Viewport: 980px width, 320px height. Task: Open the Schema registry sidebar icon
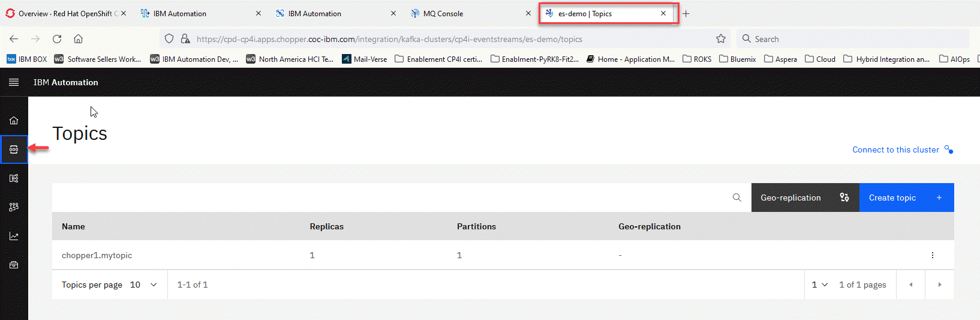click(14, 178)
